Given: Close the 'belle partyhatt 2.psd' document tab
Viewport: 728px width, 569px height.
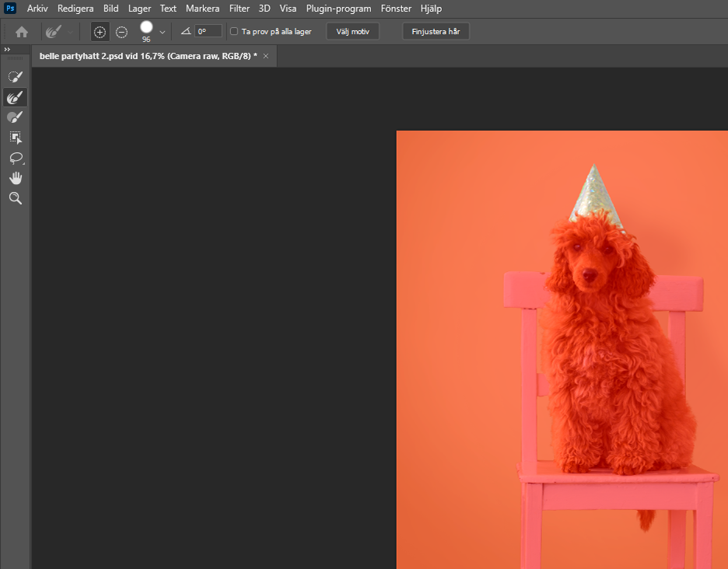Looking at the screenshot, I should click(266, 56).
